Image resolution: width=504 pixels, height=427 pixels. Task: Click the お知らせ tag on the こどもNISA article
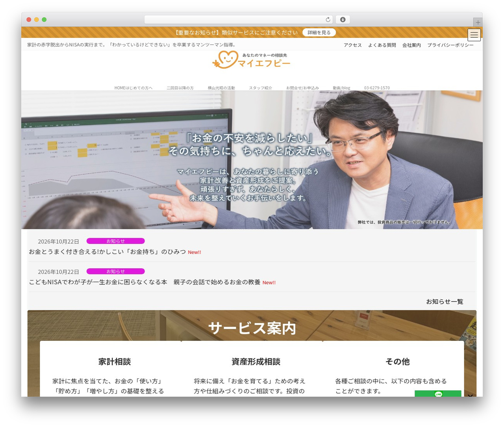pos(115,271)
